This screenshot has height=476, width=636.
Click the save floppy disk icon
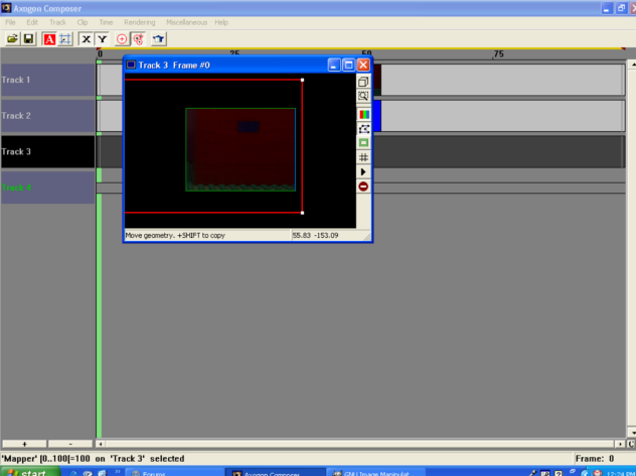pos(28,39)
